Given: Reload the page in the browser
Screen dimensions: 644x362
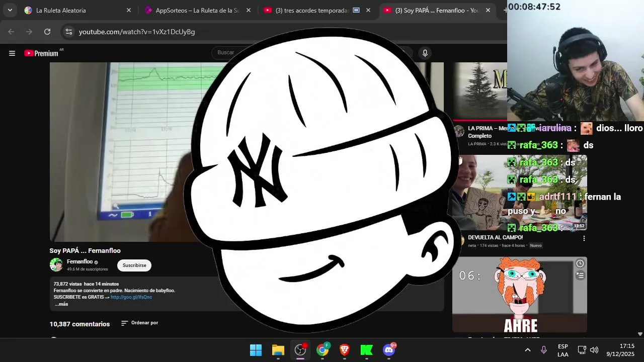Looking at the screenshot, I should [47, 32].
